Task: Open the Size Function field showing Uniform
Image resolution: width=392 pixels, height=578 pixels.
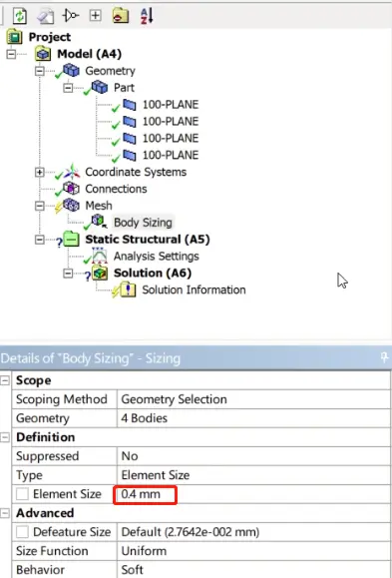Action: pos(253,551)
